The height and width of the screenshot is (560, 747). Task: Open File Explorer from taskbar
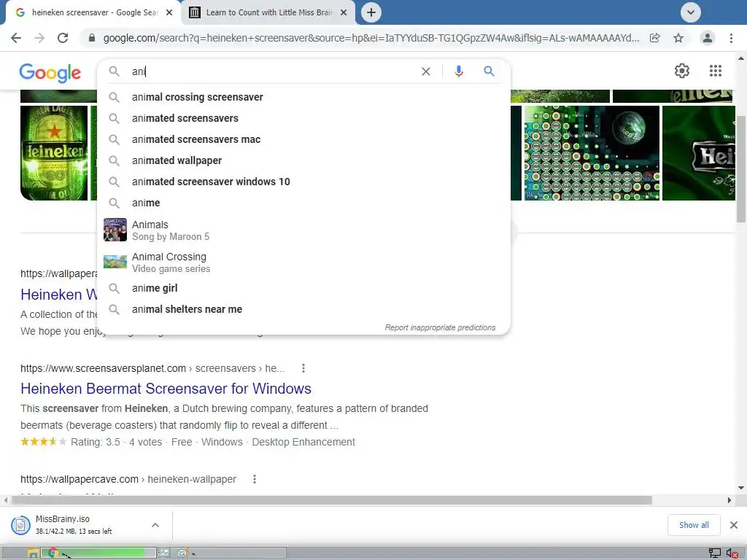coord(33,553)
